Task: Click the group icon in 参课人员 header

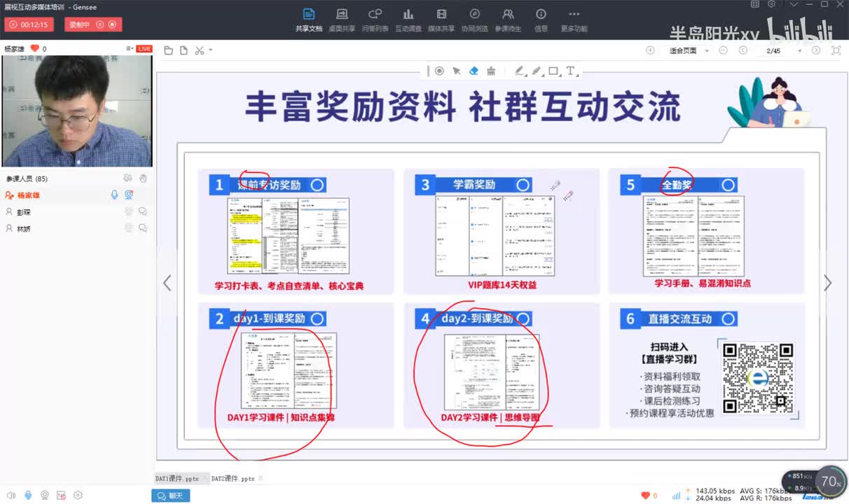Action: coord(127,178)
